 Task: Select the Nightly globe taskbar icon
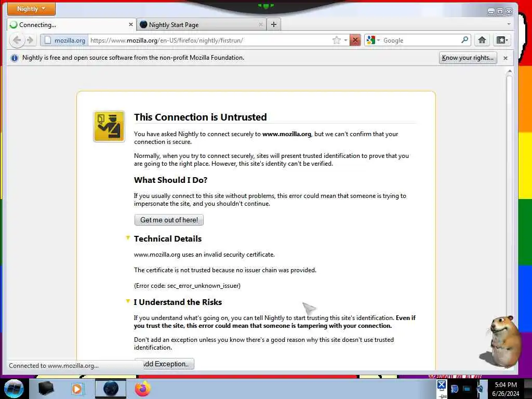pyautogui.click(x=111, y=389)
